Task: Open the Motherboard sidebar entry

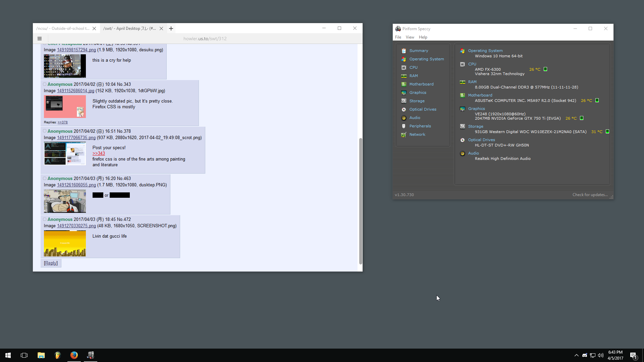Action: pyautogui.click(x=421, y=84)
